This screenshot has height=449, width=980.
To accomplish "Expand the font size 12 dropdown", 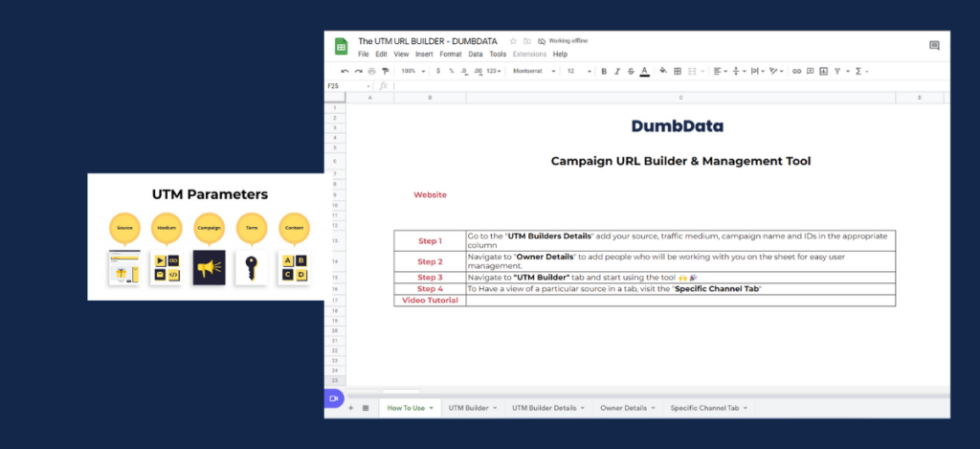I will tap(579, 71).
